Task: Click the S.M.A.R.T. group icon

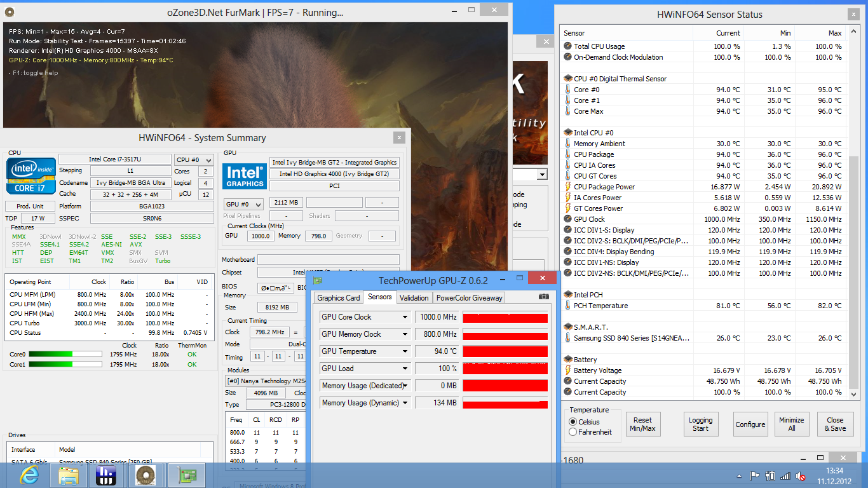Action: pos(567,327)
